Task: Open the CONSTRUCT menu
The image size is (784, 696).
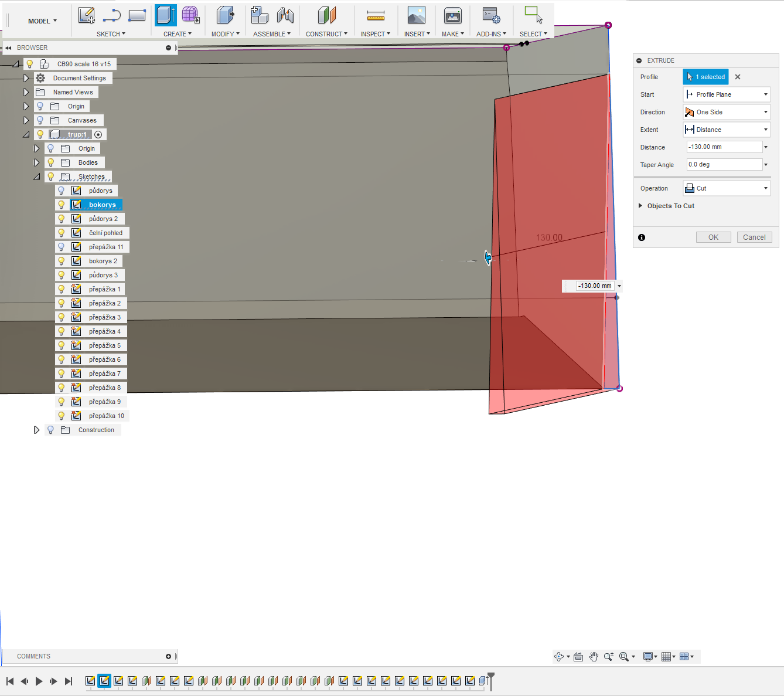Action: tap(326, 34)
